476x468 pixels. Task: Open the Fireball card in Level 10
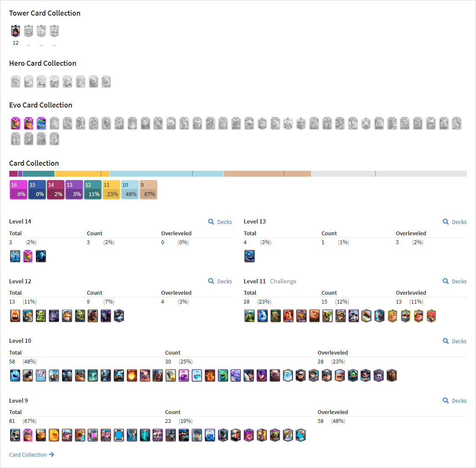pyautogui.click(x=132, y=375)
